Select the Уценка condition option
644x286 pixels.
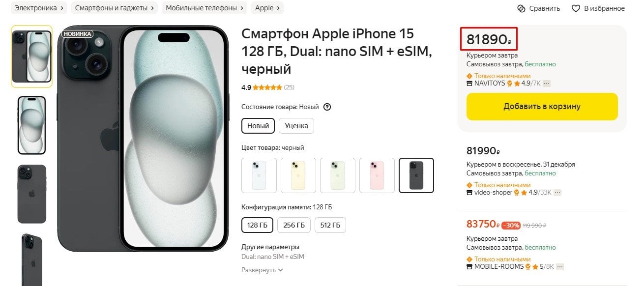[x=296, y=126]
